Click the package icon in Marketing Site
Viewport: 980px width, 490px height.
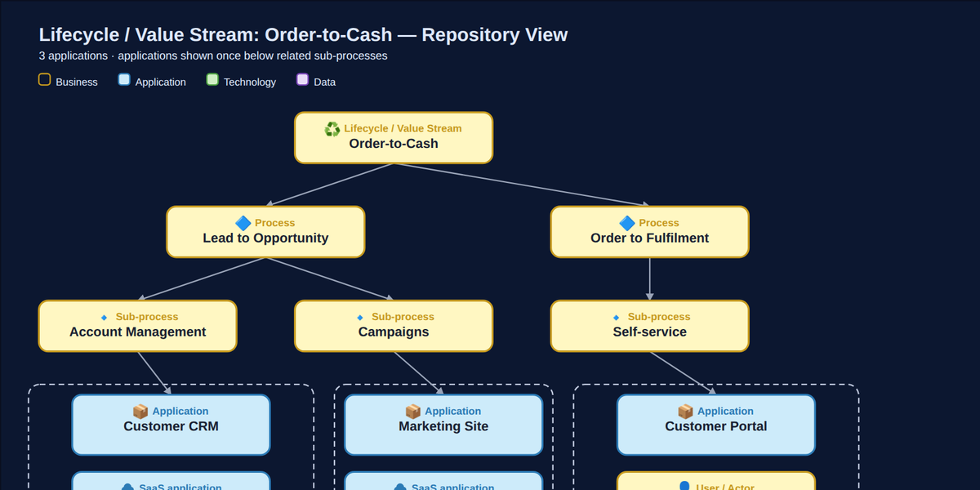(x=413, y=412)
